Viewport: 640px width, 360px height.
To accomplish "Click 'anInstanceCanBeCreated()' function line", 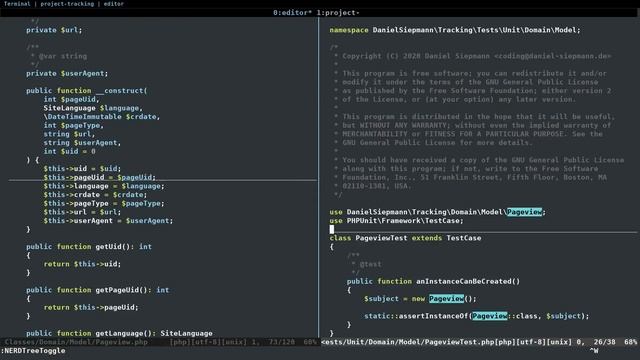I will 433,281.
